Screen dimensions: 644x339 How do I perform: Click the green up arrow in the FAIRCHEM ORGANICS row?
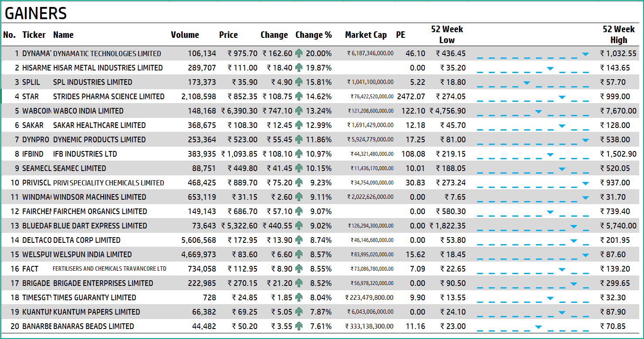[x=299, y=211]
